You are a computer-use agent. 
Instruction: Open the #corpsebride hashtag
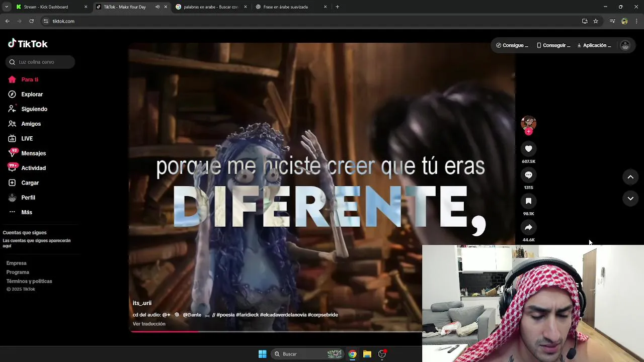[x=323, y=315]
